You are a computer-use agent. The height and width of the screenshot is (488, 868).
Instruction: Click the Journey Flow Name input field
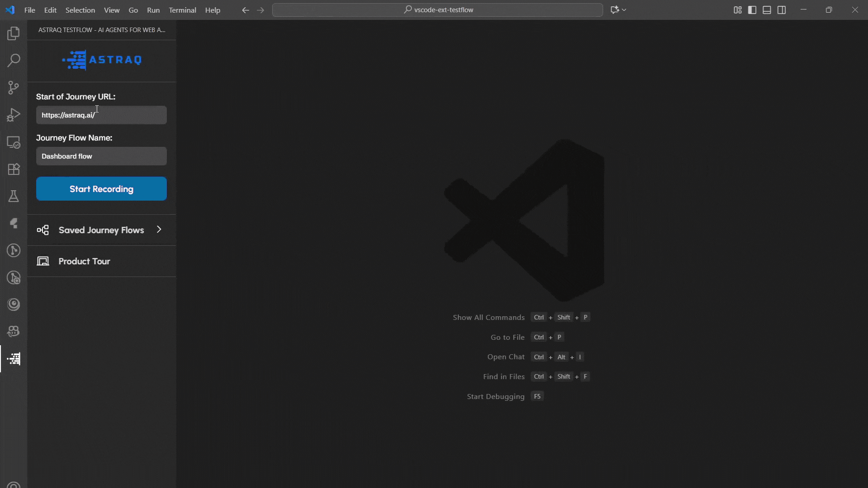pyautogui.click(x=101, y=156)
